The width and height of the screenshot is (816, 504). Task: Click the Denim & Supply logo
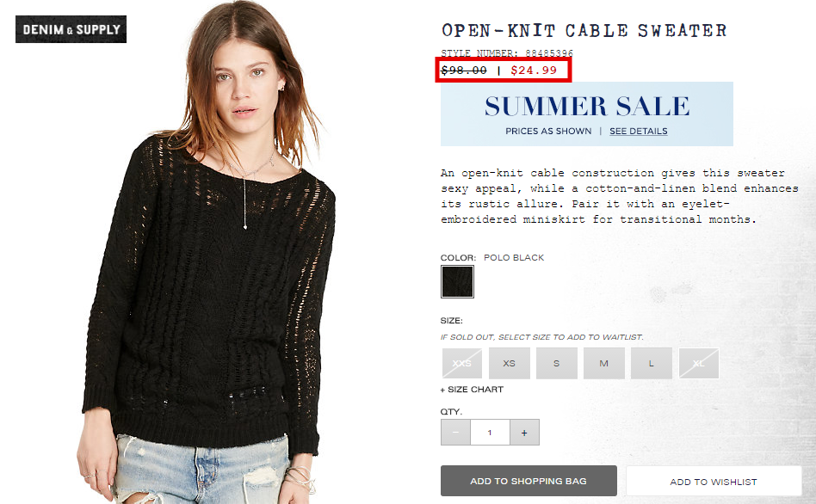click(x=71, y=29)
